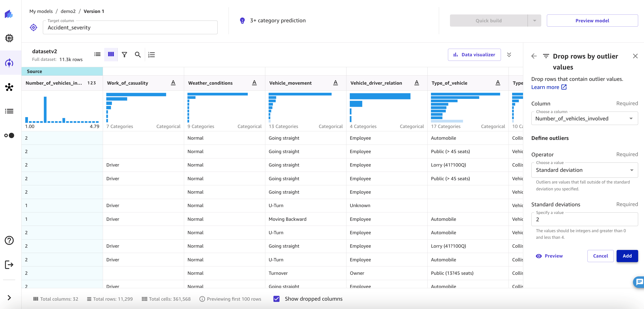Image resolution: width=644 pixels, height=309 pixels.
Task: Go to the My models breadcrumb
Action: 41,11
